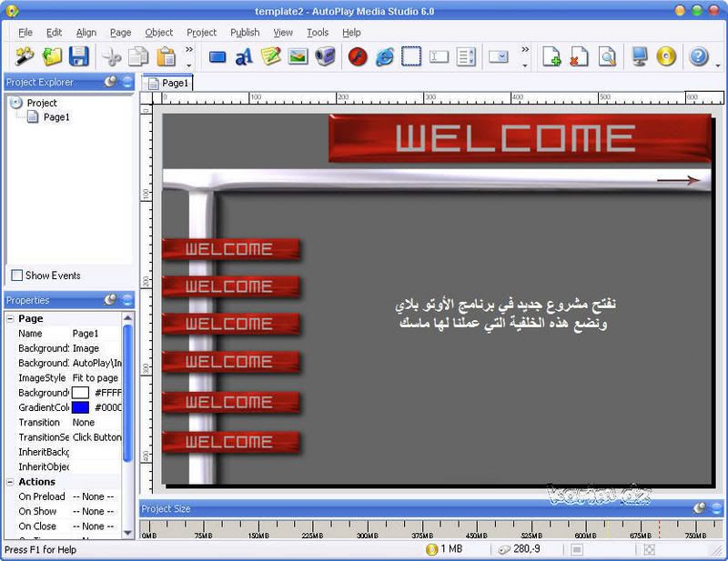Build the project with the gold CD icon

pyautogui.click(x=666, y=57)
